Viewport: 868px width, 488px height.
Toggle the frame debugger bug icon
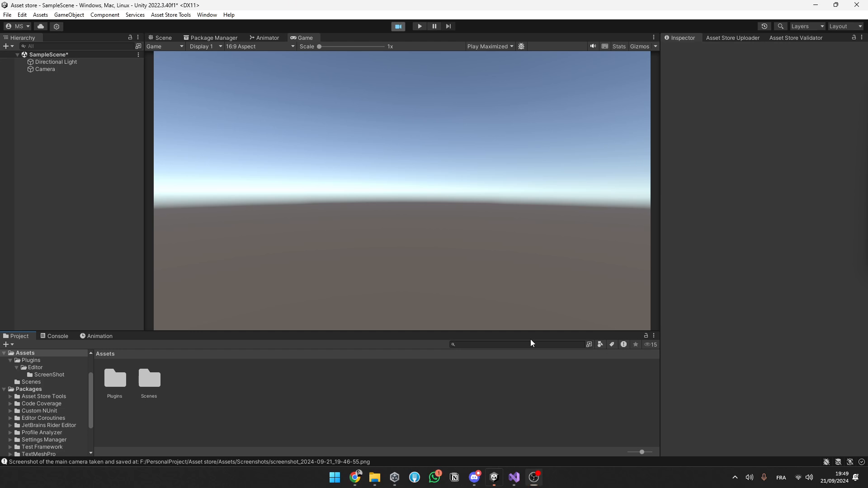click(x=521, y=46)
